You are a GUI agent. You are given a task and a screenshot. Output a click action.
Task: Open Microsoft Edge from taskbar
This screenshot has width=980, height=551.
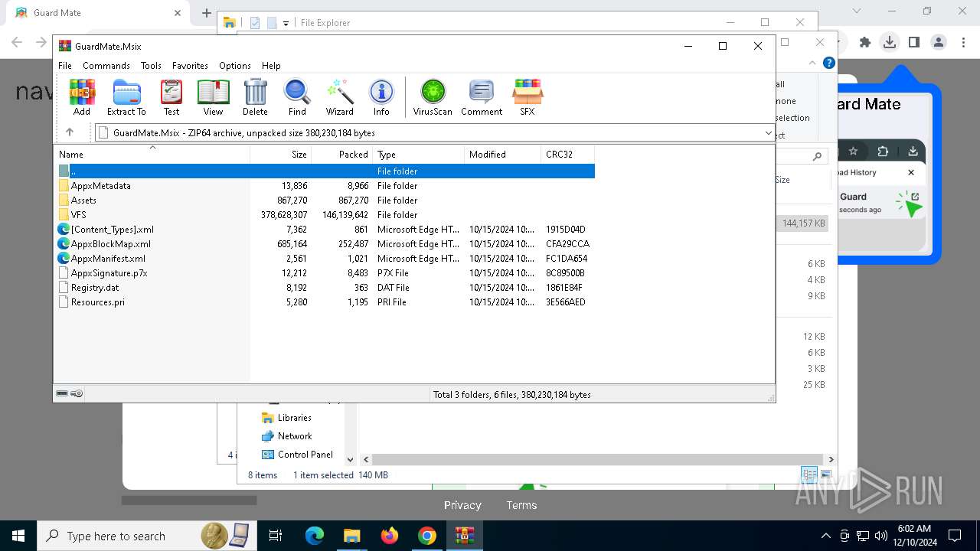click(x=315, y=536)
